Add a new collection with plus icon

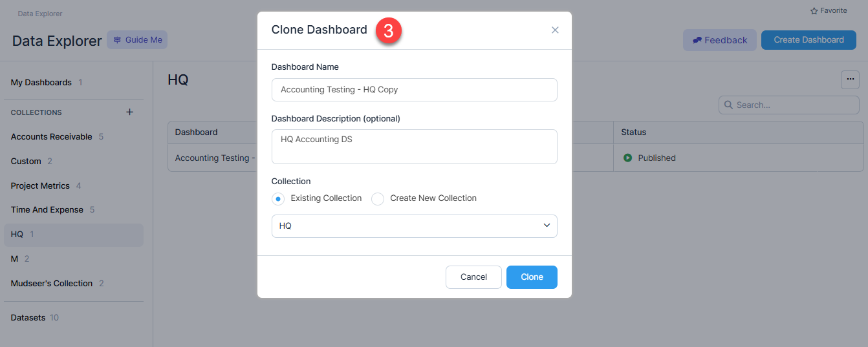129,112
